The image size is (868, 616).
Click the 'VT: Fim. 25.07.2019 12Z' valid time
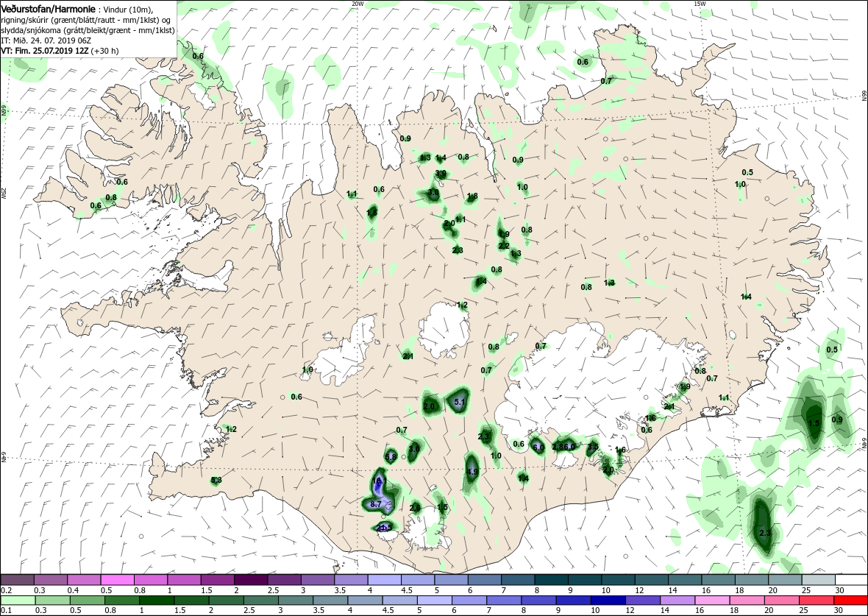coord(43,50)
